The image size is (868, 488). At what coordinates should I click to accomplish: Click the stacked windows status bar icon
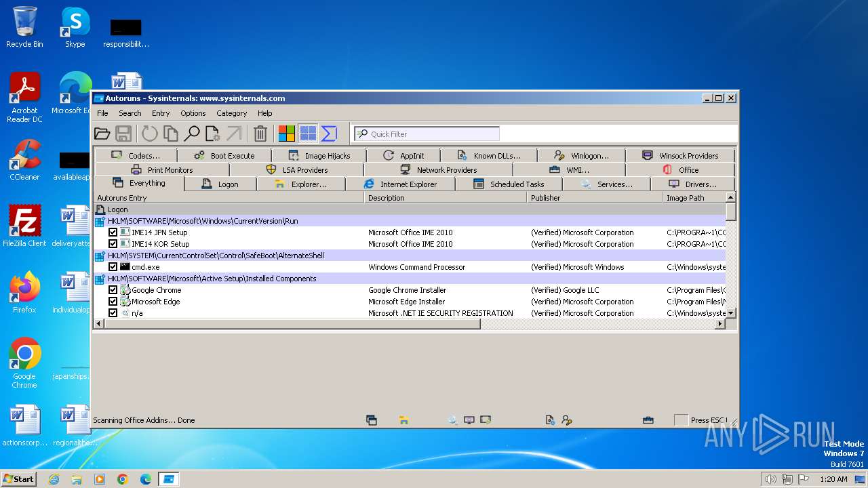371,420
